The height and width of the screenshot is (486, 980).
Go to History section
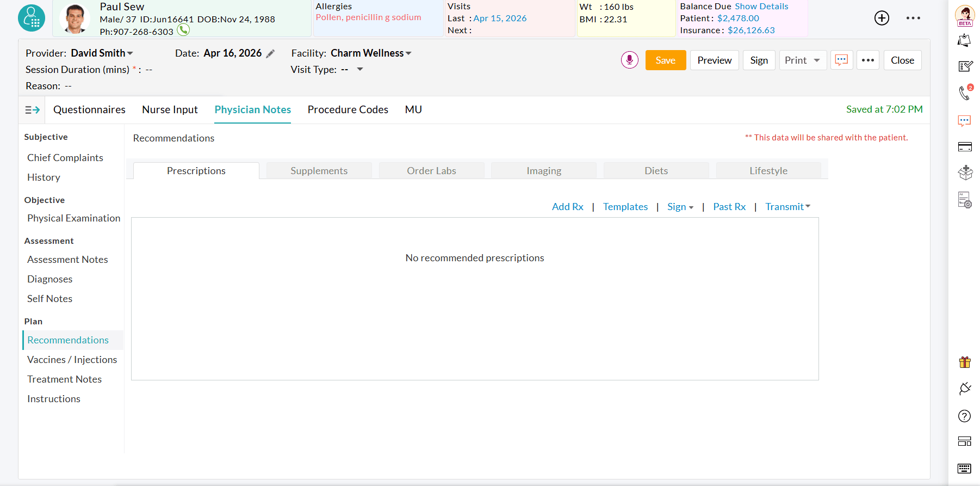pos(44,177)
